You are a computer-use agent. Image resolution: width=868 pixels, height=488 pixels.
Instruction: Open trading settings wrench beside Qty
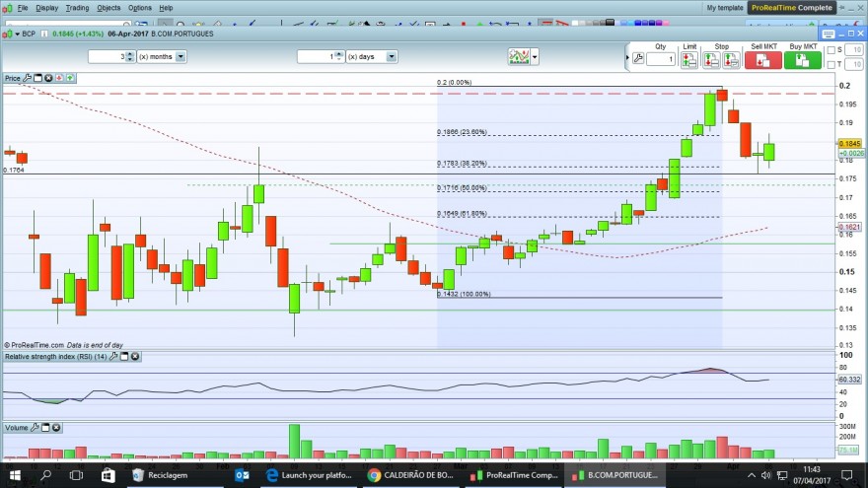click(x=638, y=58)
